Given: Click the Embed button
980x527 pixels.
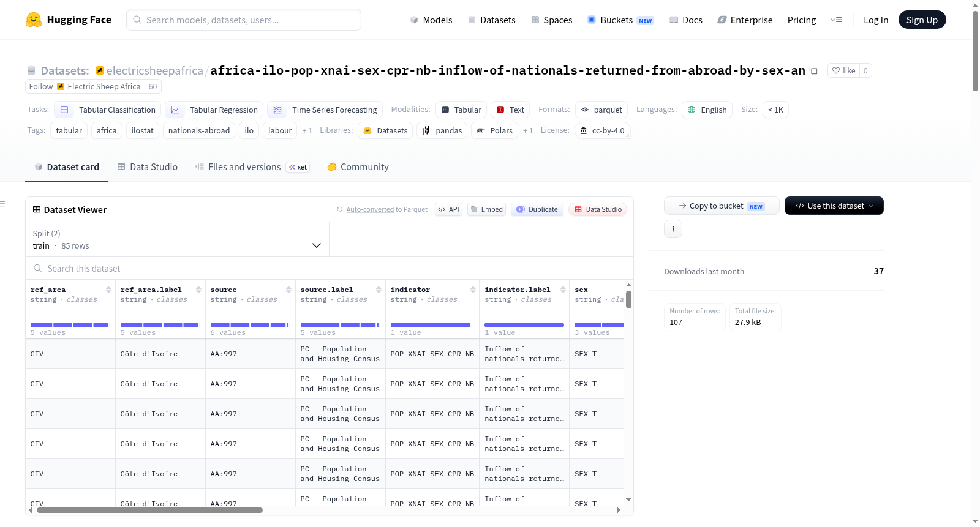Looking at the screenshot, I should pyautogui.click(x=486, y=209).
